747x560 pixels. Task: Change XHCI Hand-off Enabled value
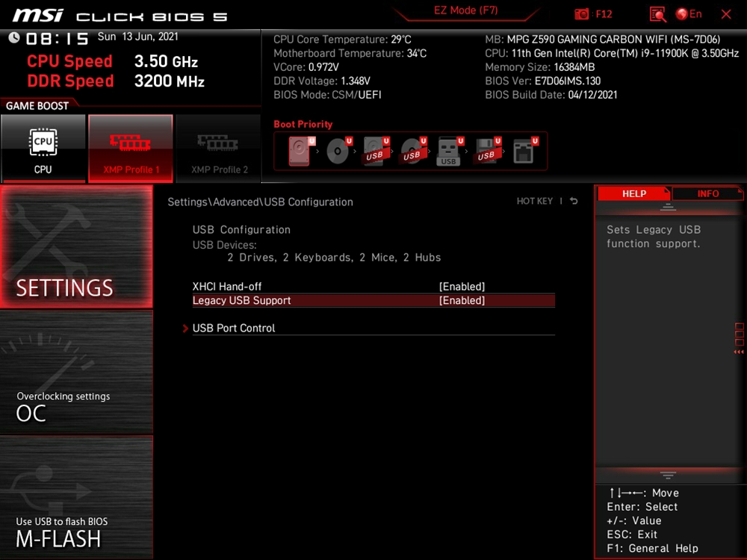462,287
